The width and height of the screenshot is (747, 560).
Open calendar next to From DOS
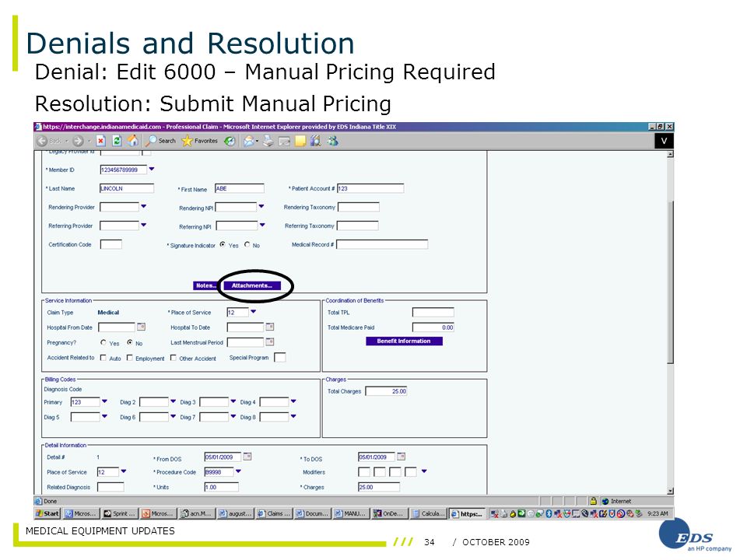(247, 457)
